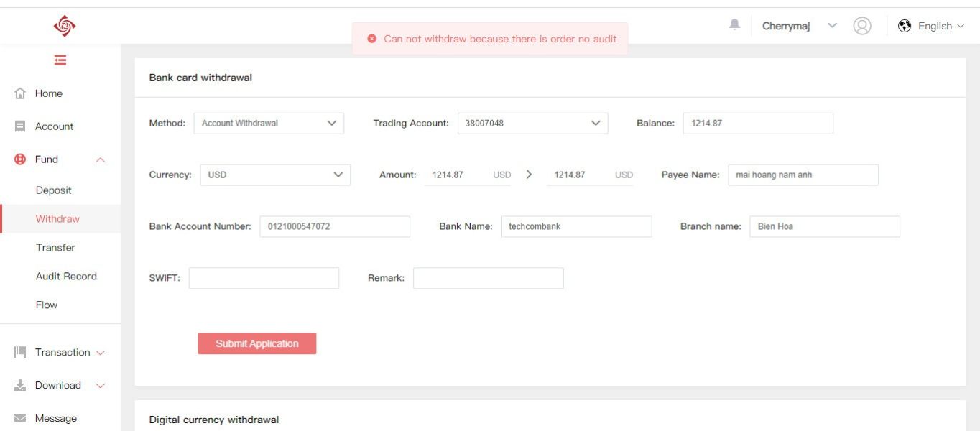
Task: Collapse sidebar with hamburger menu icon
Action: click(60, 60)
